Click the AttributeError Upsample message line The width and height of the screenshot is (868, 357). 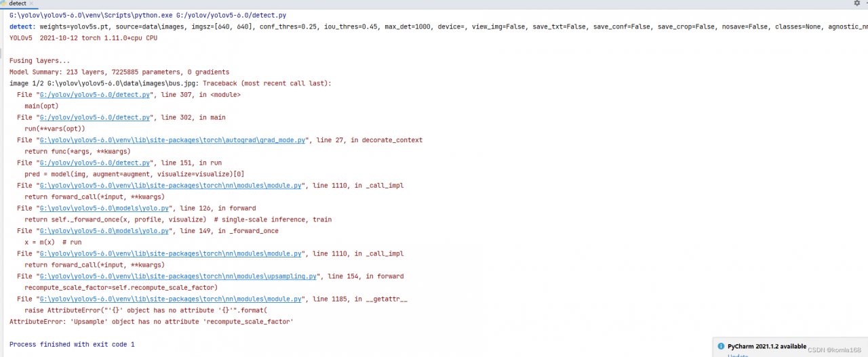click(x=151, y=322)
